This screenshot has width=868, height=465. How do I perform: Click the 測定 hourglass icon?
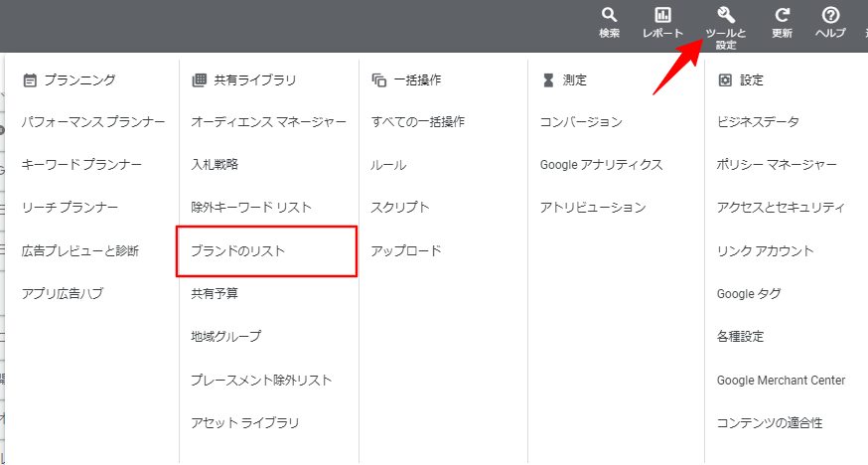coord(547,79)
